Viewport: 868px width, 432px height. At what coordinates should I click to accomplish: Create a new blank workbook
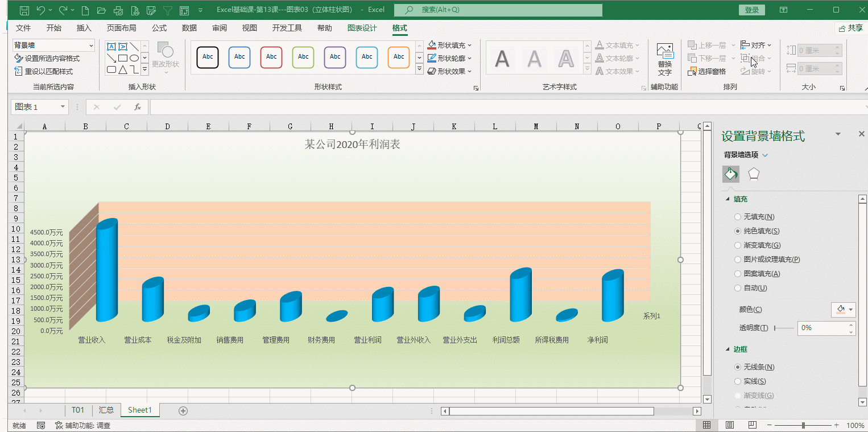[x=85, y=10]
